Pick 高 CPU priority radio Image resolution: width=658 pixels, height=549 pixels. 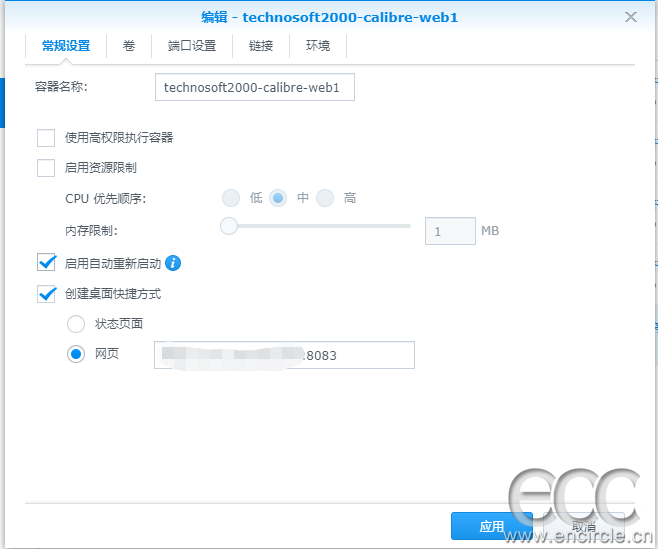click(325, 198)
